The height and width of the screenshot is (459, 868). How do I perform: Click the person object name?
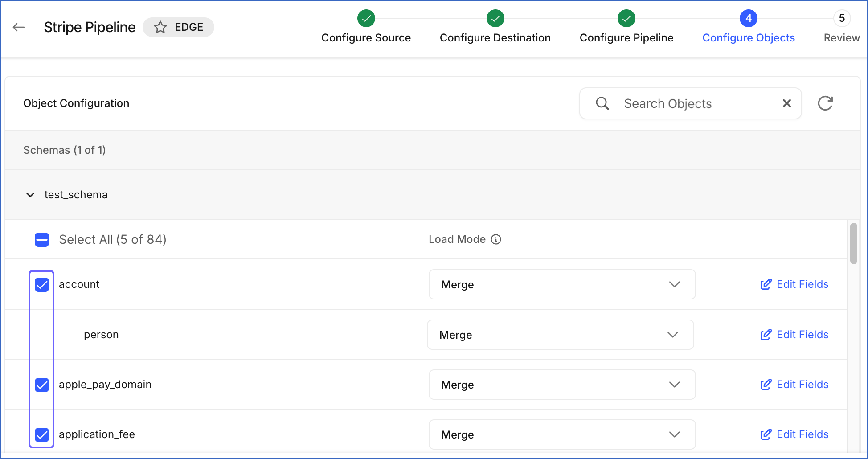(x=101, y=335)
